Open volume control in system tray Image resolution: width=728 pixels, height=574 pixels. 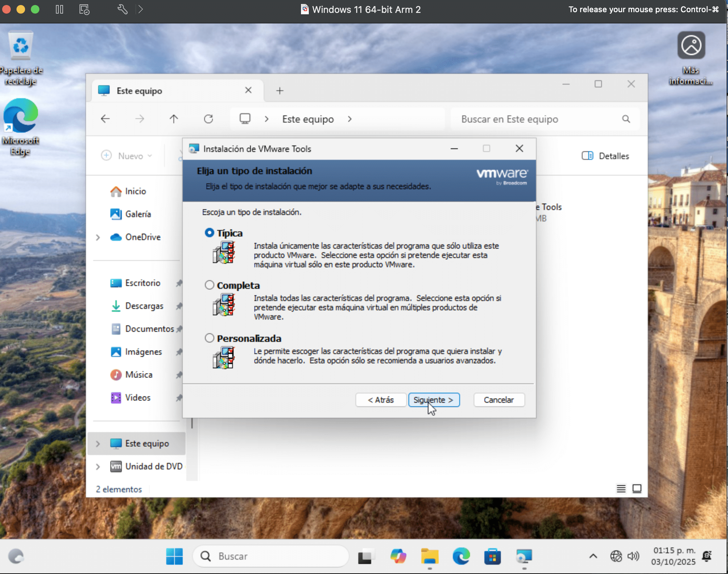coord(633,556)
